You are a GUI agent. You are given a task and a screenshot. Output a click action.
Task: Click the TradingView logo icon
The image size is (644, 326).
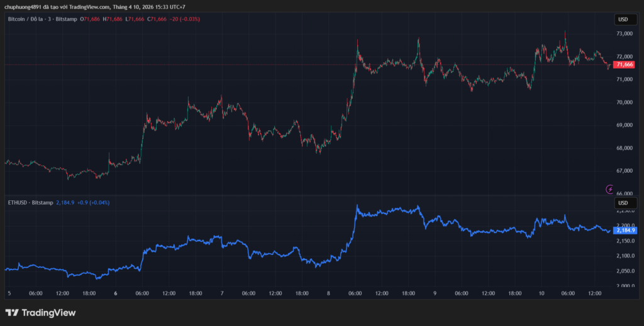click(11, 312)
